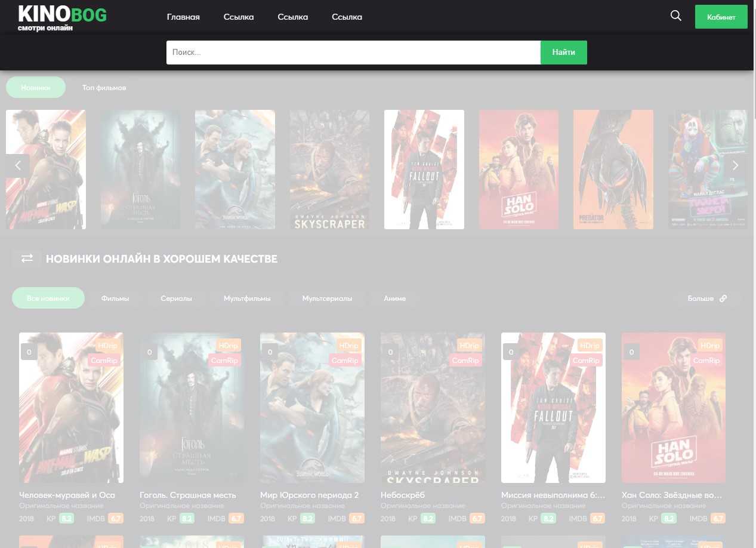Click the KINOBOG logo
This screenshot has width=756, height=548.
(x=62, y=18)
